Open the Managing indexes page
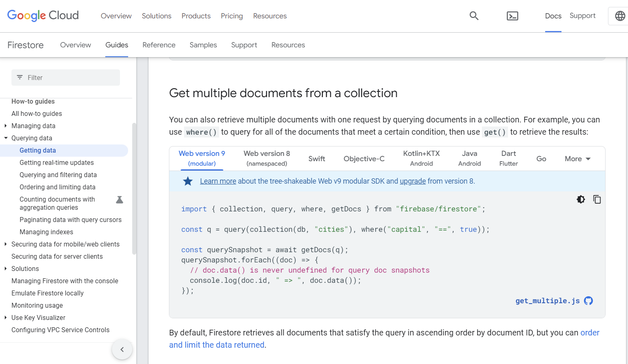The image size is (628, 364). (47, 232)
